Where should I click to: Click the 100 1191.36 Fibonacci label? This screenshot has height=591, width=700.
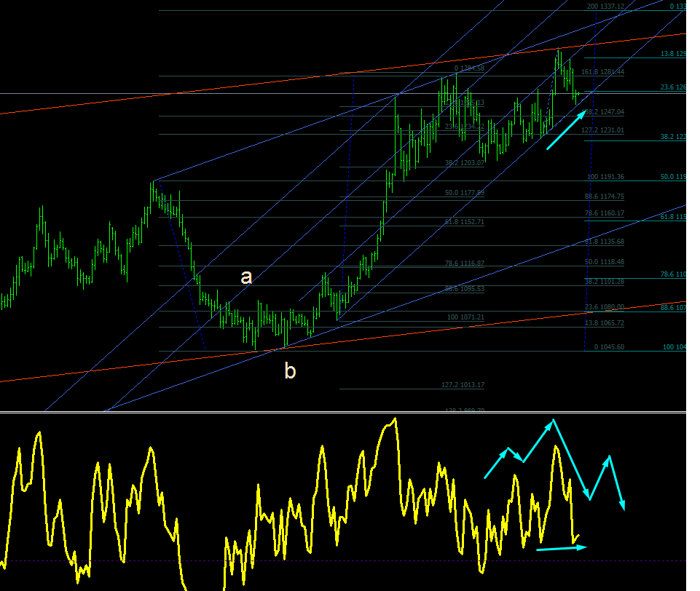pos(605,177)
